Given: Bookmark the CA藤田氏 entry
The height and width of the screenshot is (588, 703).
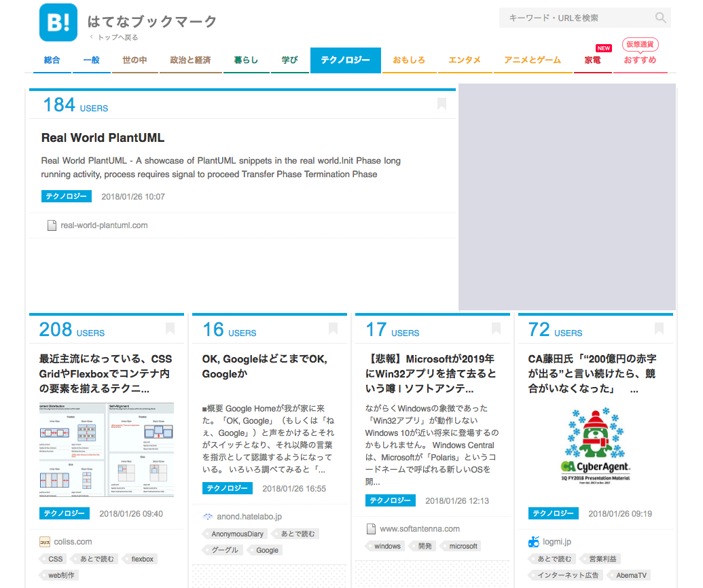Looking at the screenshot, I should (659, 329).
